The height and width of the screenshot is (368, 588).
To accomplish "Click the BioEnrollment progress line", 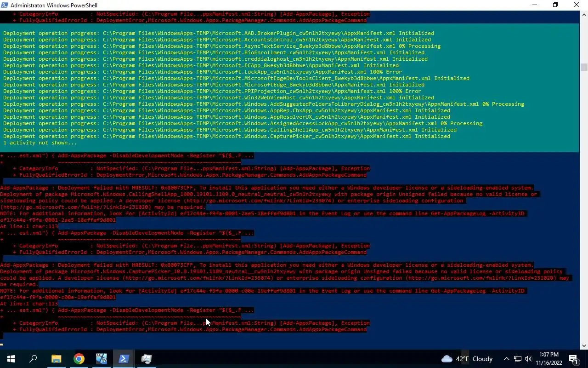I will tap(214, 52).
